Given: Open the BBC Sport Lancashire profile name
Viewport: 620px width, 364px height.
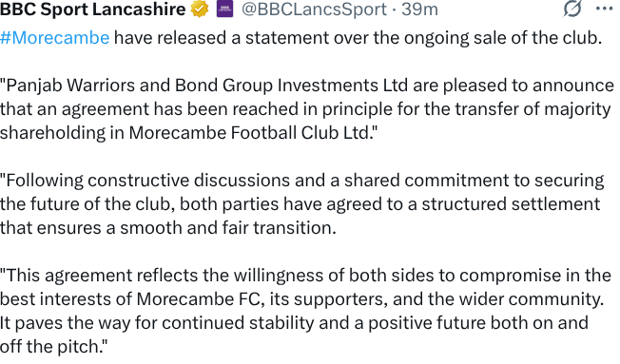Looking at the screenshot, I should click(x=93, y=9).
